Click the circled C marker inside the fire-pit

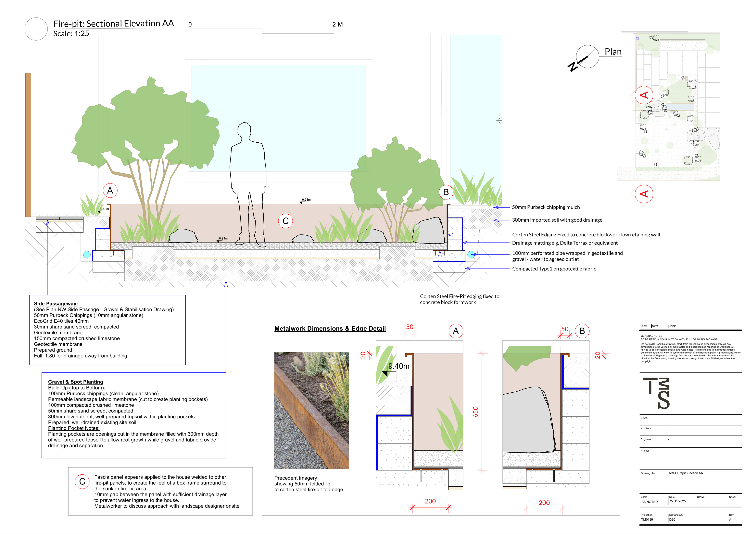[x=285, y=221]
